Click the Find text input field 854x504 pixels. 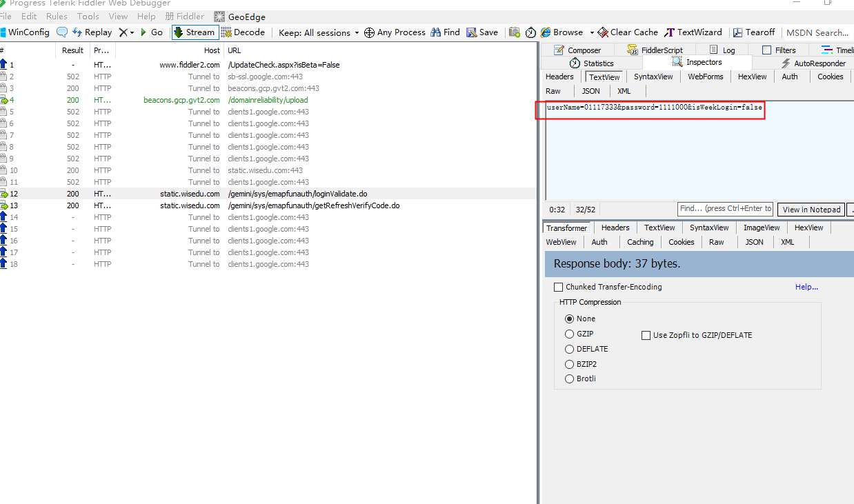pyautogui.click(x=725, y=209)
